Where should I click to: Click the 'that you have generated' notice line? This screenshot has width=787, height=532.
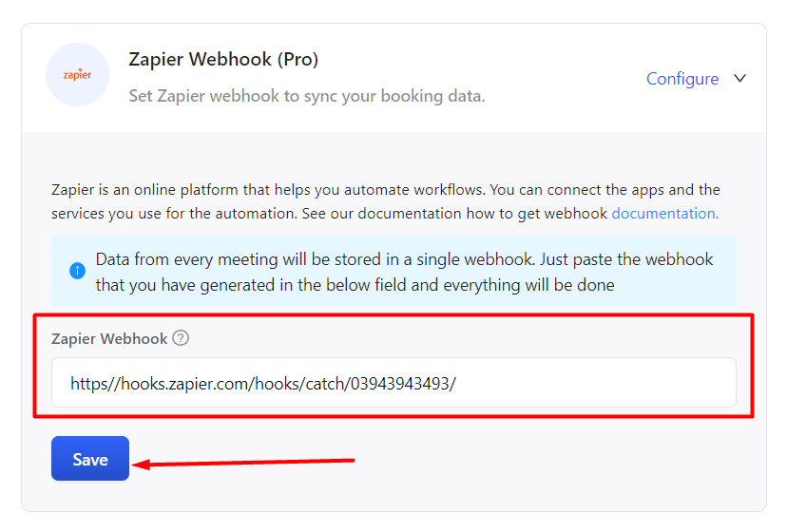pos(355,285)
